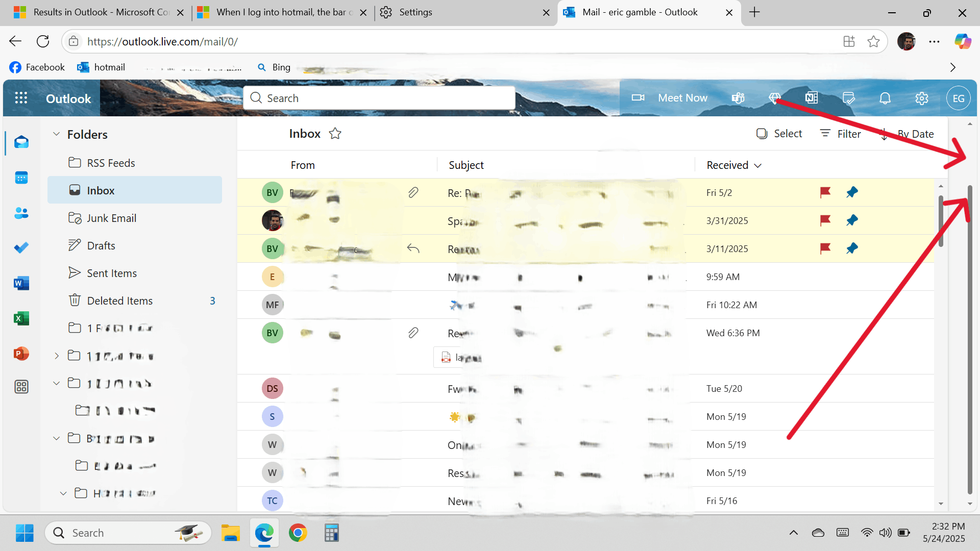
Task: Open the Junk Email folder
Action: pyautogui.click(x=111, y=218)
